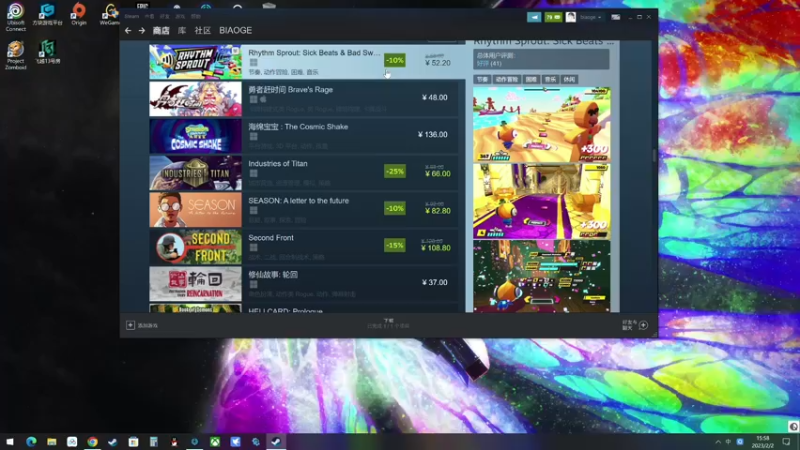The width and height of the screenshot is (800, 450).
Task: Open Second Front game row
Action: (304, 246)
